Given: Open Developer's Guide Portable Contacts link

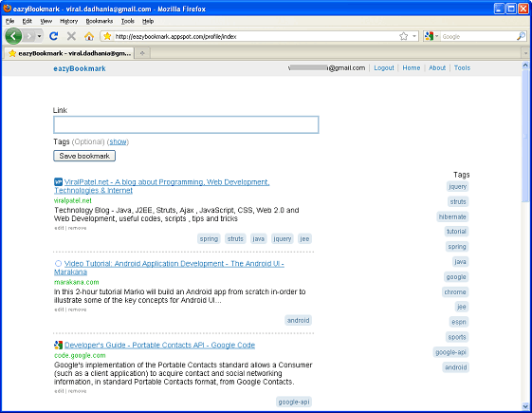Looking at the screenshot, I should [x=160, y=345].
